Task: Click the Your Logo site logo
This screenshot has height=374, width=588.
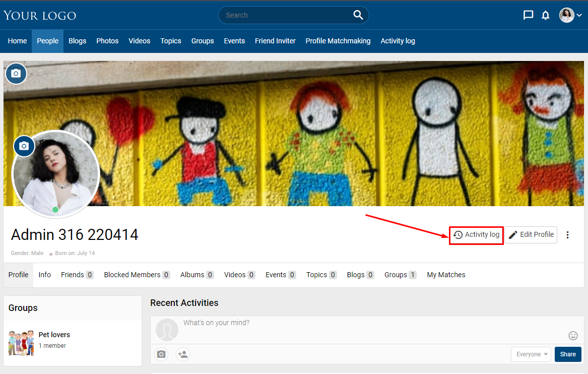Action: pos(40,16)
